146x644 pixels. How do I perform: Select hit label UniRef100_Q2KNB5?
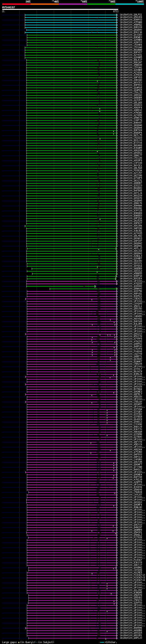point(131,57)
